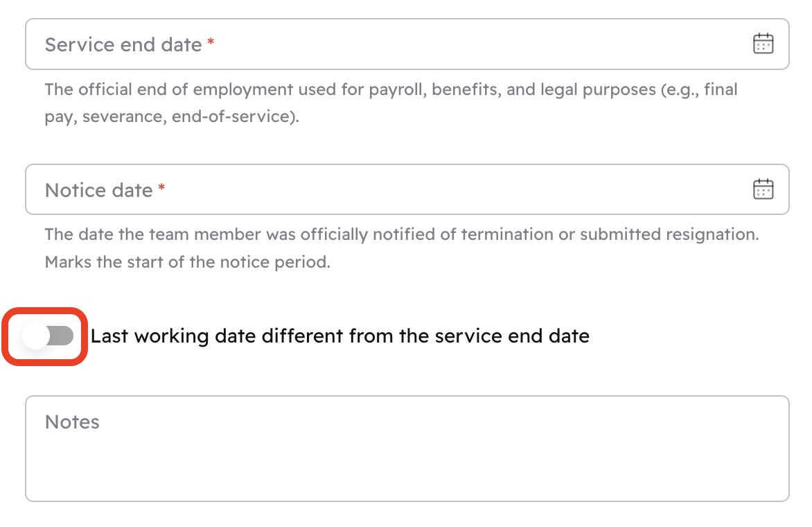This screenshot has width=812, height=527.
Task: Enable the different last working date toggle
Action: (48, 336)
